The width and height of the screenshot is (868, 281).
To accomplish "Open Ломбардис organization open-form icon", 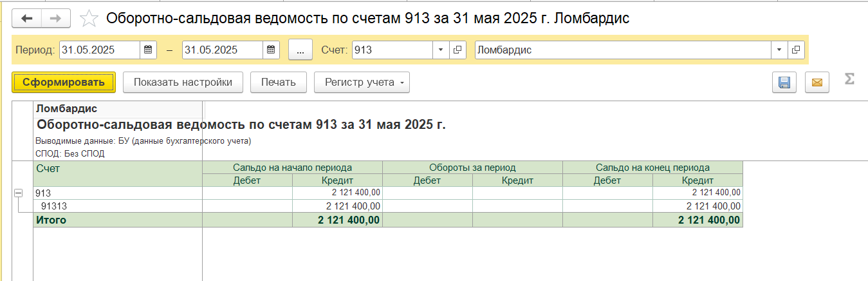I will [796, 50].
